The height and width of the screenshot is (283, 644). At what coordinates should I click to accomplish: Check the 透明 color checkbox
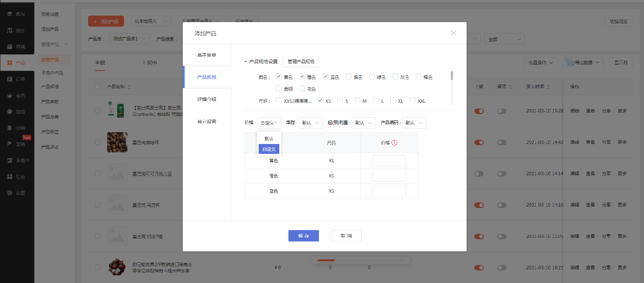[x=279, y=88]
